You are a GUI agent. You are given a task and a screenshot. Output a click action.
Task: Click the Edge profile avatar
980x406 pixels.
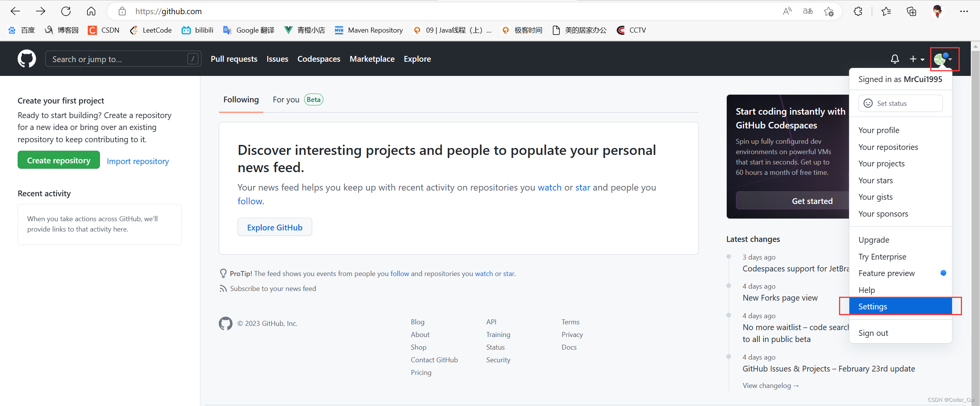coord(937,12)
